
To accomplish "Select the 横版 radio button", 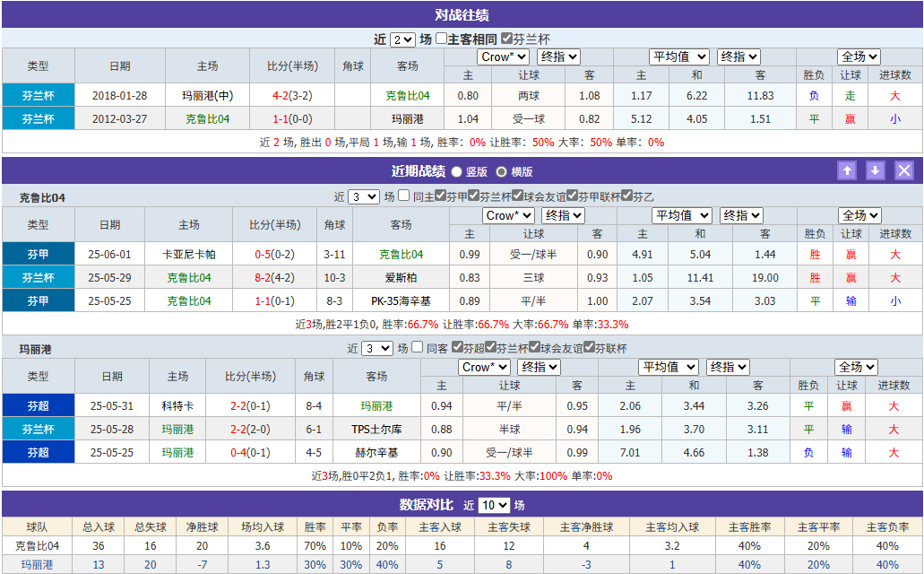I will (x=500, y=170).
